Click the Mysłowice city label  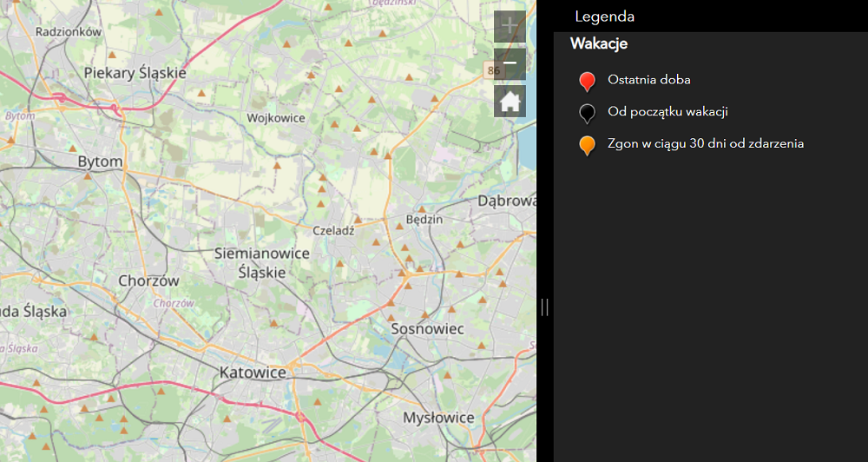coord(438,418)
